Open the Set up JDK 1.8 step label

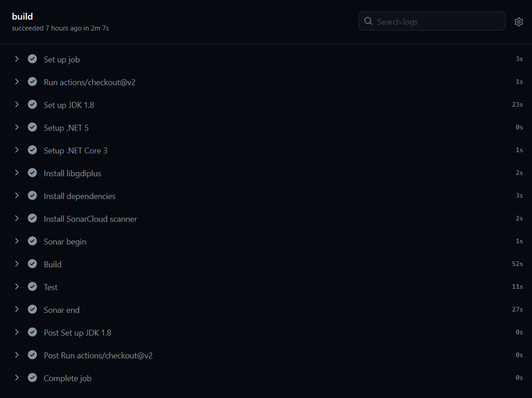[69, 105]
